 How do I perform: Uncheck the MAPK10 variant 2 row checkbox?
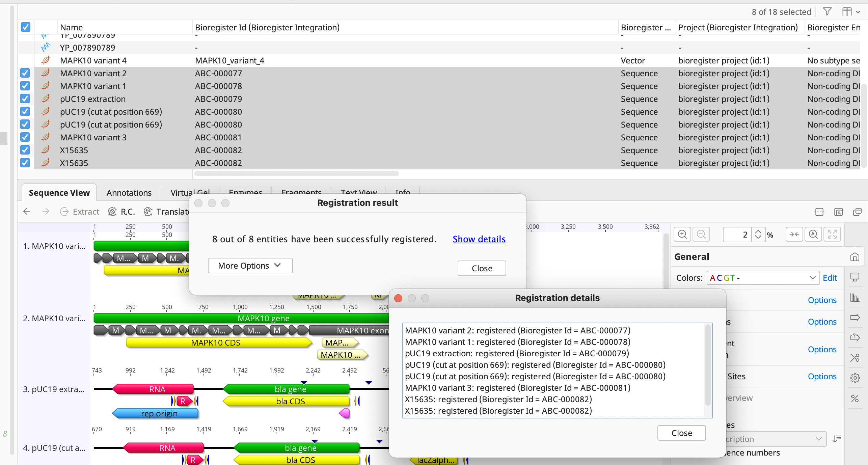point(25,73)
